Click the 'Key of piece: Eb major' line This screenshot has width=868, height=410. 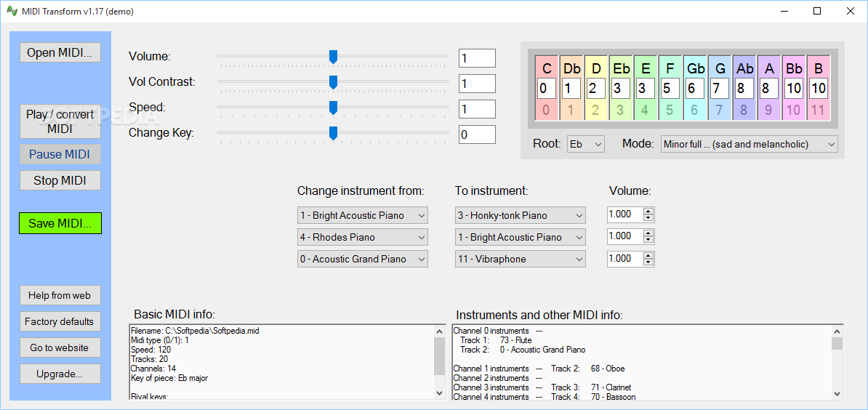[169, 378]
